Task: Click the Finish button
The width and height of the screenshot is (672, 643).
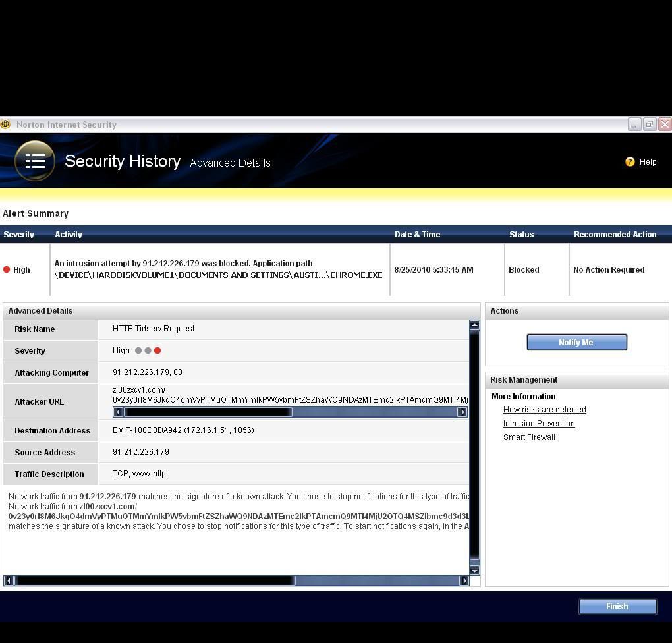Action: point(617,607)
